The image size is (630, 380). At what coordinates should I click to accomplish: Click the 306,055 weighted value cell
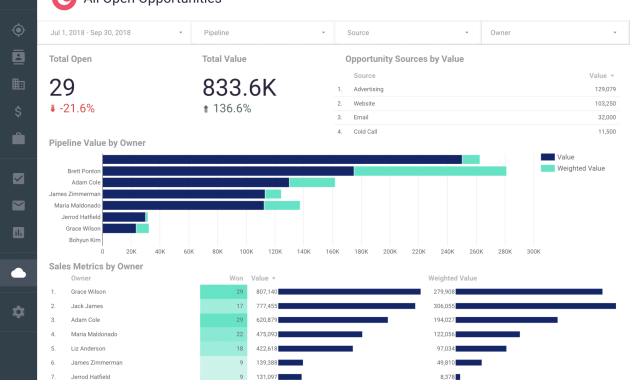tap(444, 306)
